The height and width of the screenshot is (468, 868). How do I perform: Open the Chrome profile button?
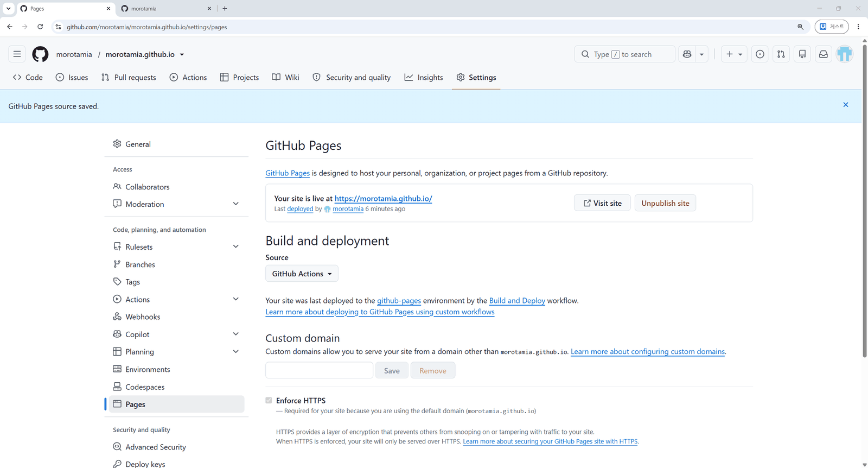click(x=832, y=27)
